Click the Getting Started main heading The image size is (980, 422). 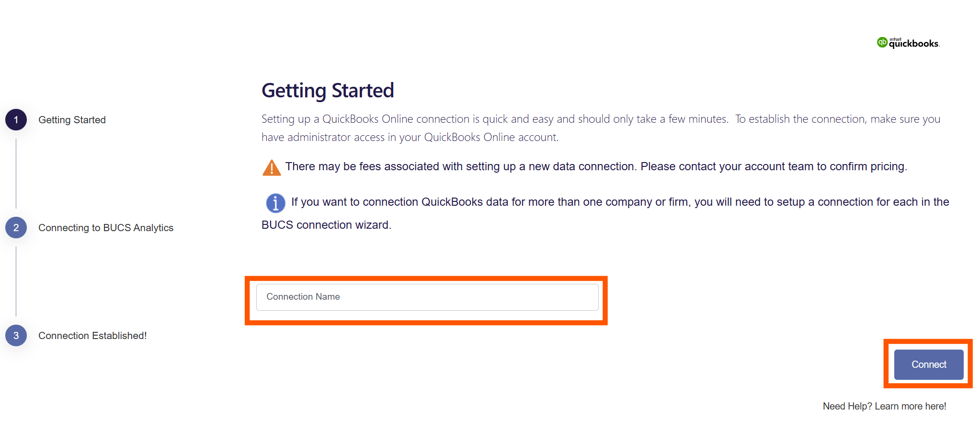328,91
